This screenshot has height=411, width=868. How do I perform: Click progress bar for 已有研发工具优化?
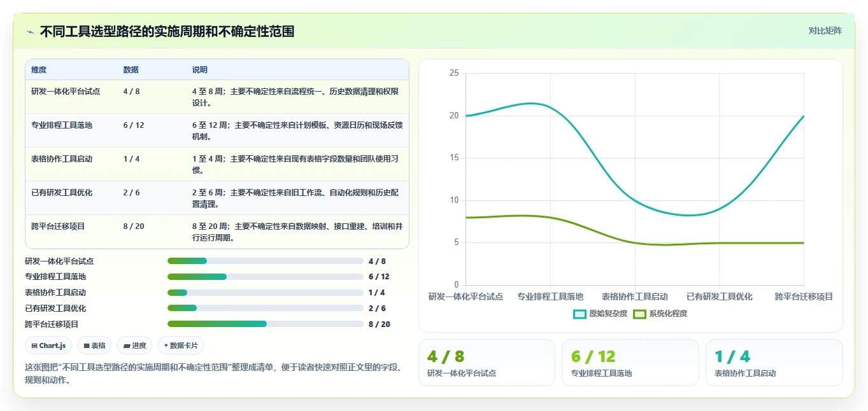(x=265, y=308)
